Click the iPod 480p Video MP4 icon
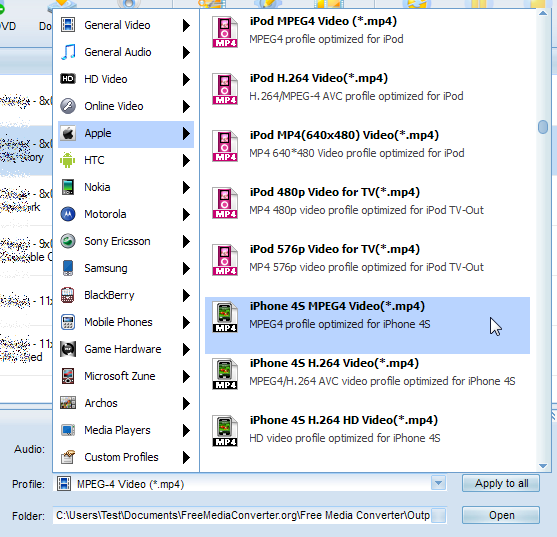The width and height of the screenshot is (557, 537). tap(225, 203)
